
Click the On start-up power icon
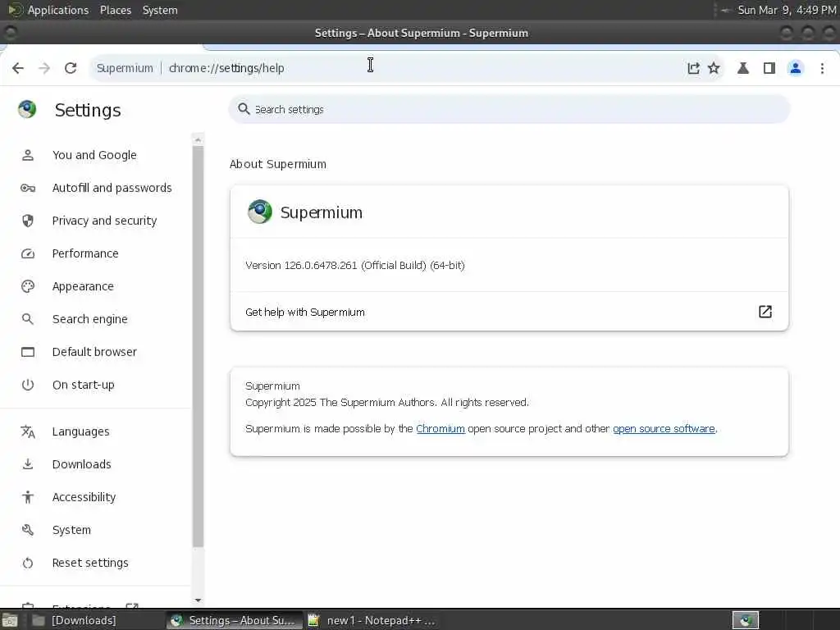[x=28, y=385]
